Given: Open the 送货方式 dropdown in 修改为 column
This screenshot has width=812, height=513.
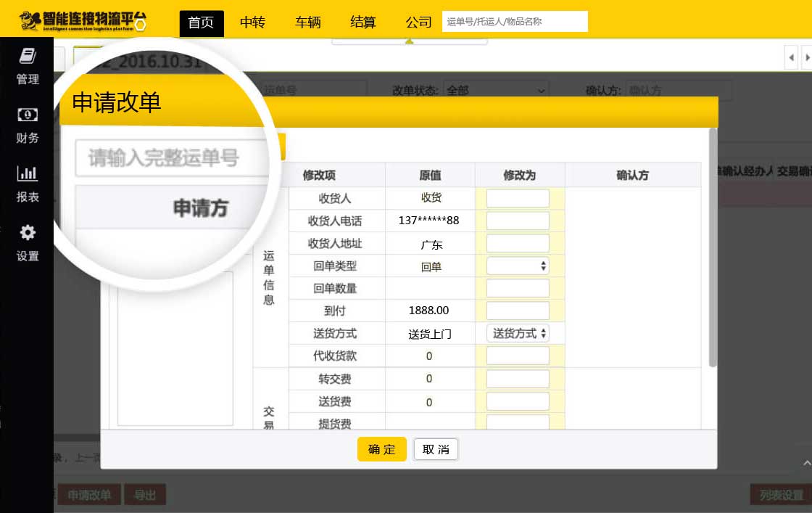Looking at the screenshot, I should pos(518,333).
